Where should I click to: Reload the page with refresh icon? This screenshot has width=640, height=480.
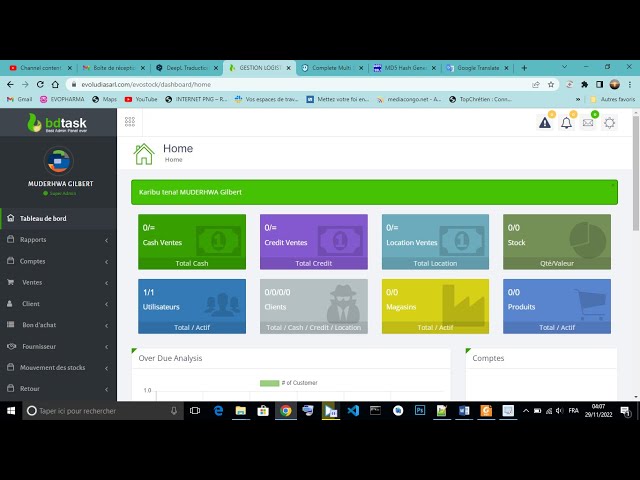(40, 84)
